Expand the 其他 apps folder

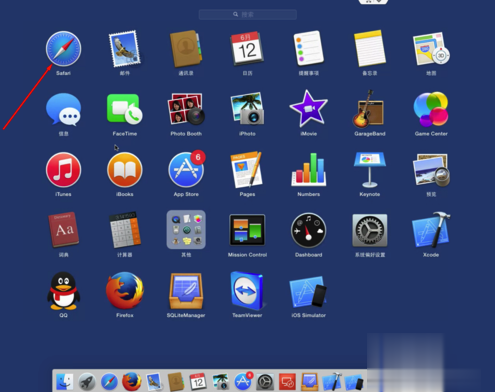[x=186, y=230]
